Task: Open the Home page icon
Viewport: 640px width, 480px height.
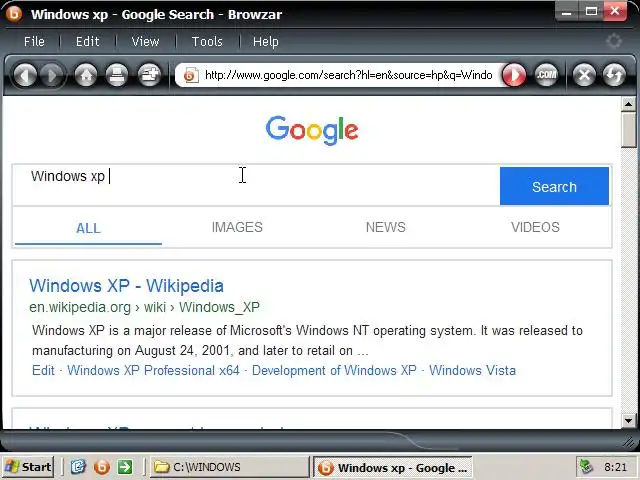Action: pyautogui.click(x=86, y=76)
